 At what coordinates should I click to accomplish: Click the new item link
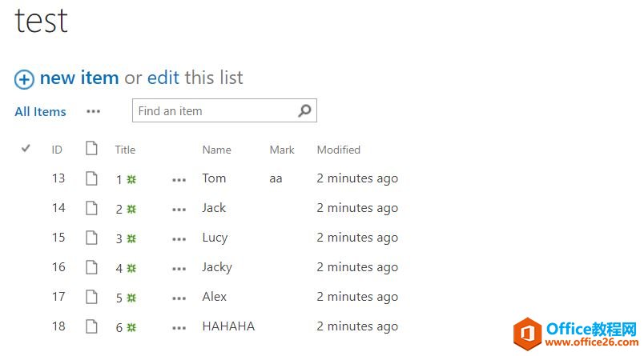78,78
